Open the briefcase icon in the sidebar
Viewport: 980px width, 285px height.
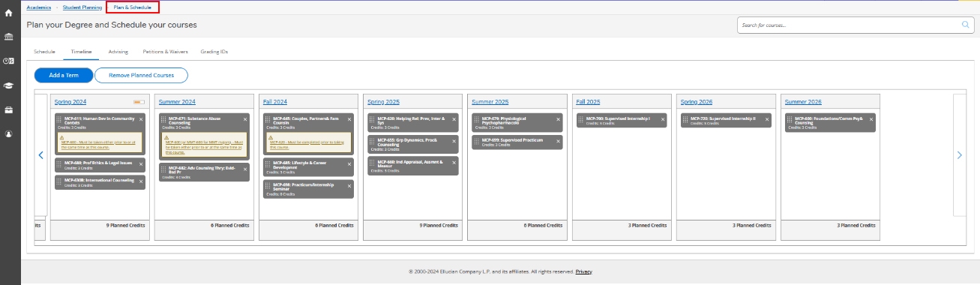point(8,109)
